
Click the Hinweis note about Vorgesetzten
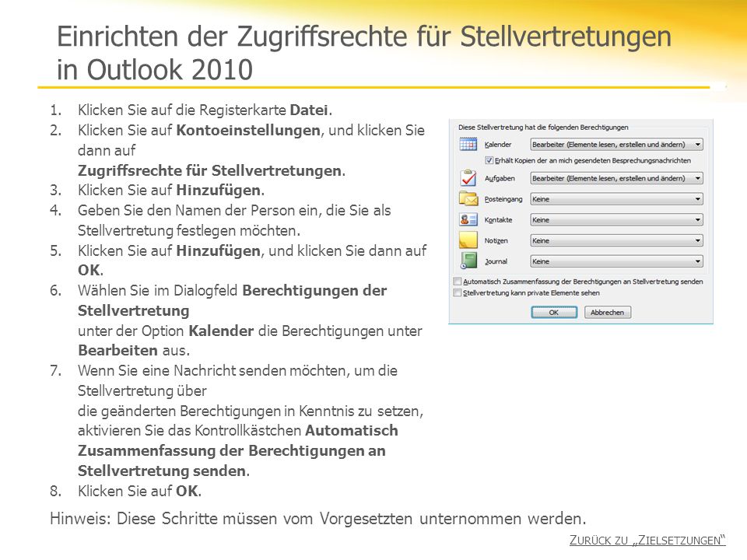317,518
